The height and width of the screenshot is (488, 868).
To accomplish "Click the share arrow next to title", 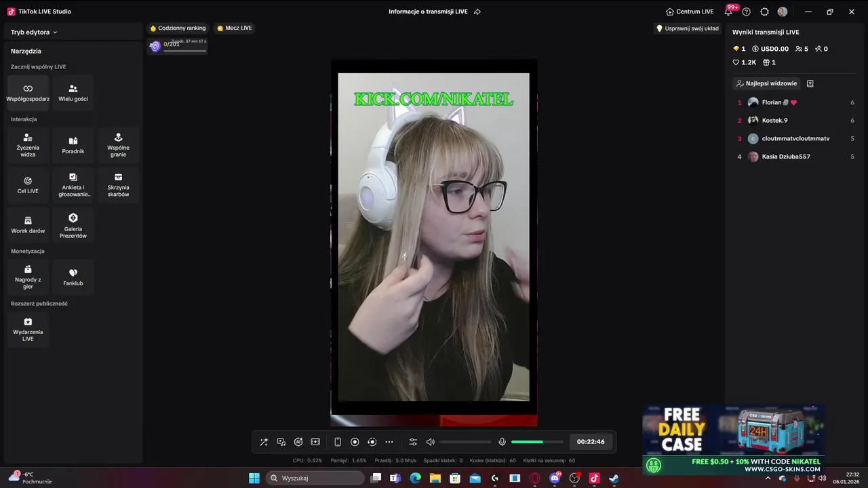I will (x=477, y=12).
